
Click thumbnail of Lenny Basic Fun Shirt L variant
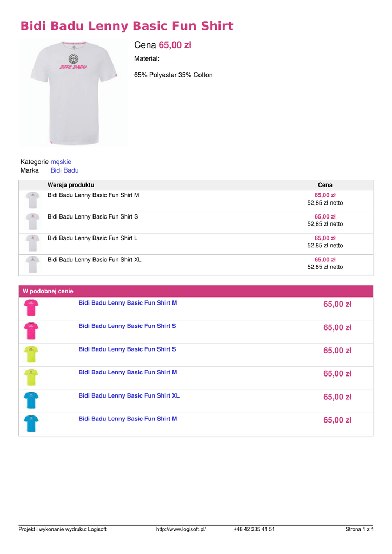32,243
